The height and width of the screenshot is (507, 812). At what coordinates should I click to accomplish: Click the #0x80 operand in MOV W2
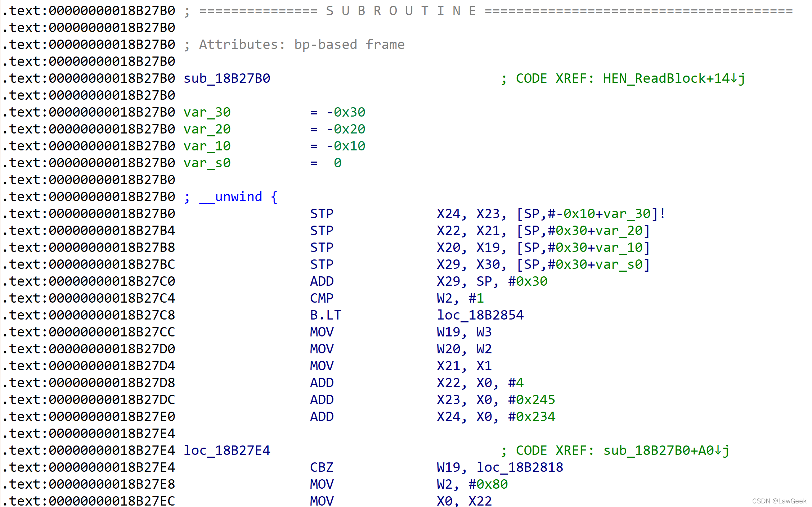[x=488, y=484]
